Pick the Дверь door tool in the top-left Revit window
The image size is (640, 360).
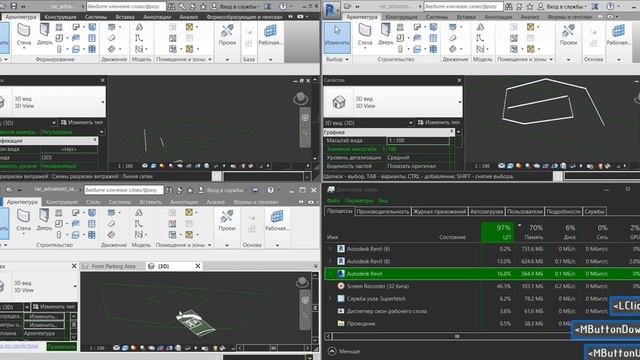pyautogui.click(x=44, y=34)
